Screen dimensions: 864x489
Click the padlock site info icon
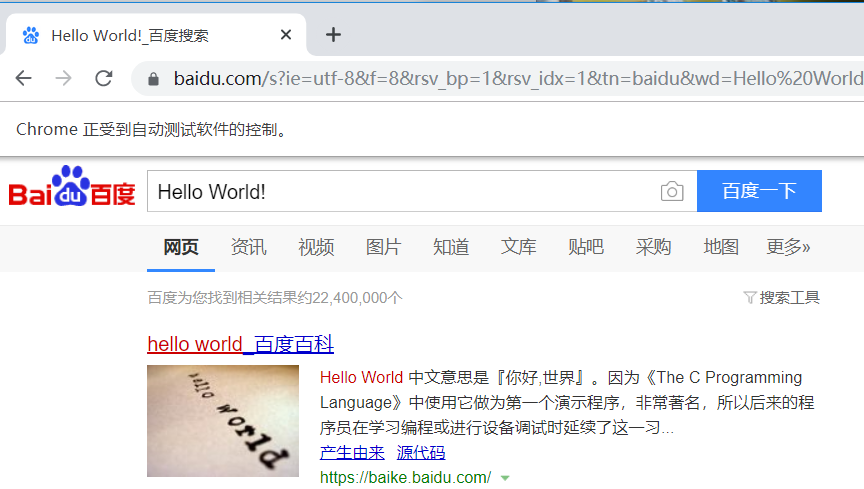tap(154, 79)
